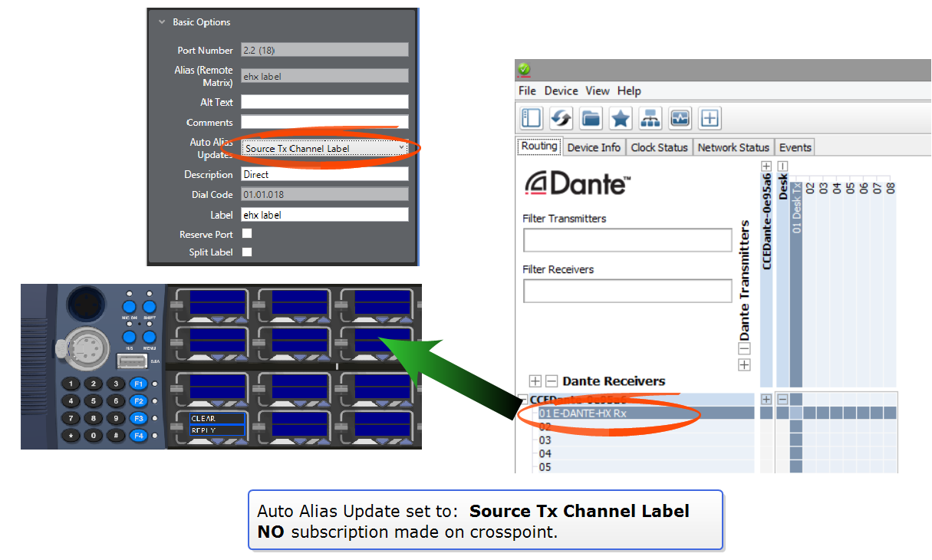Click the Filter Pane toggle toolbar icon
932x560 pixels.
click(x=532, y=118)
